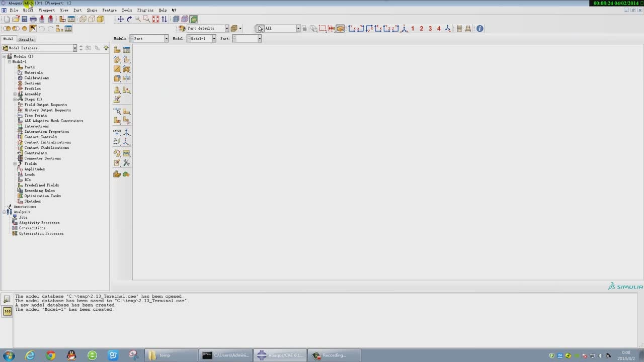The image size is (644, 362).
Task: Toggle the select-entities arrow tool
Action: [x=260, y=29]
